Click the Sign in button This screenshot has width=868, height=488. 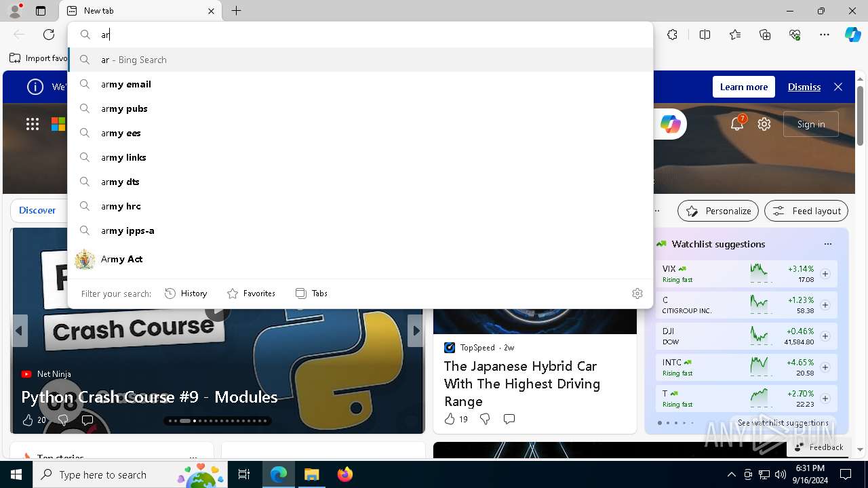click(x=811, y=124)
